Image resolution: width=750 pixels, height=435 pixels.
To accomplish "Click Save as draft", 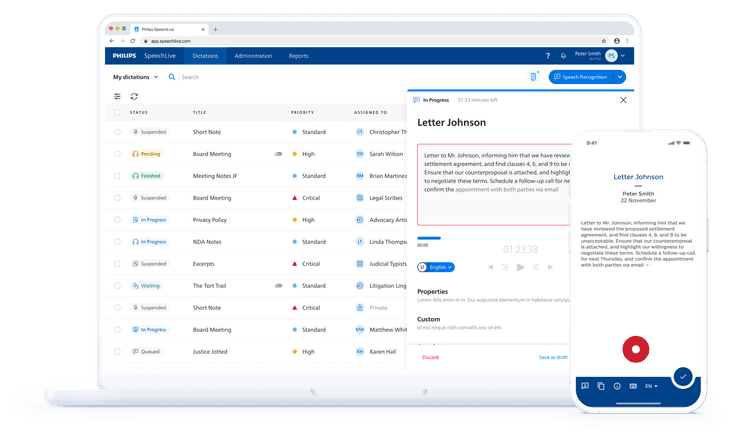I will coord(553,357).
